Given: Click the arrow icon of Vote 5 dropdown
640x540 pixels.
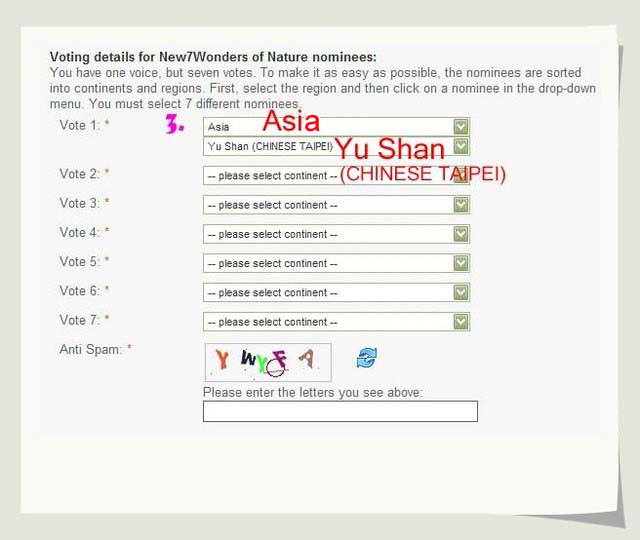Looking at the screenshot, I should point(461,263).
